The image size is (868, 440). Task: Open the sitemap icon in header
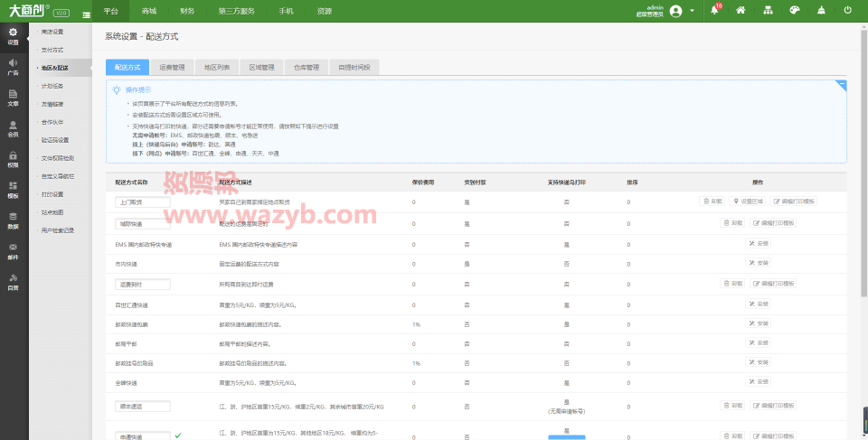click(x=768, y=10)
